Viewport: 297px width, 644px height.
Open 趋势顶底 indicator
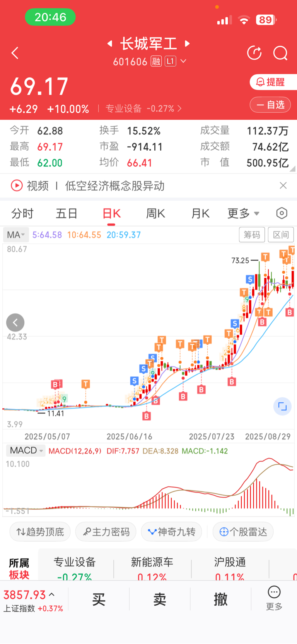tap(40, 532)
